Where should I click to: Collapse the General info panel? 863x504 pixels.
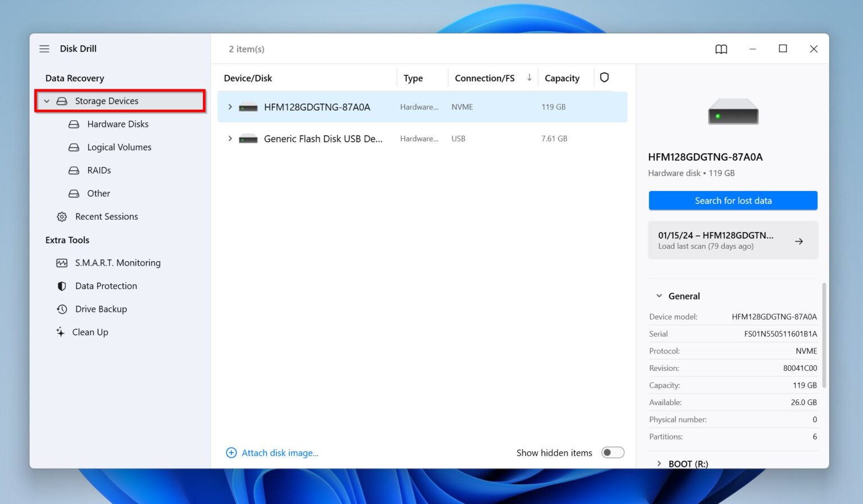click(x=658, y=296)
